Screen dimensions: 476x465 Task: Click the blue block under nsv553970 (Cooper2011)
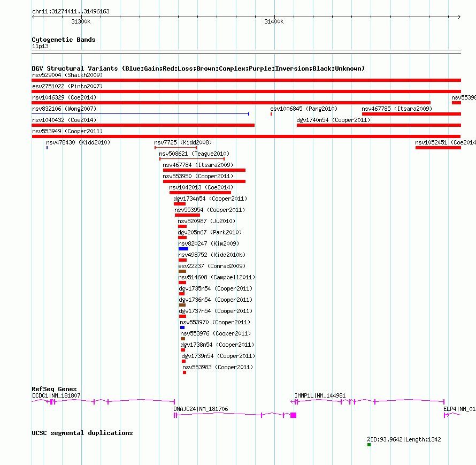(182, 327)
